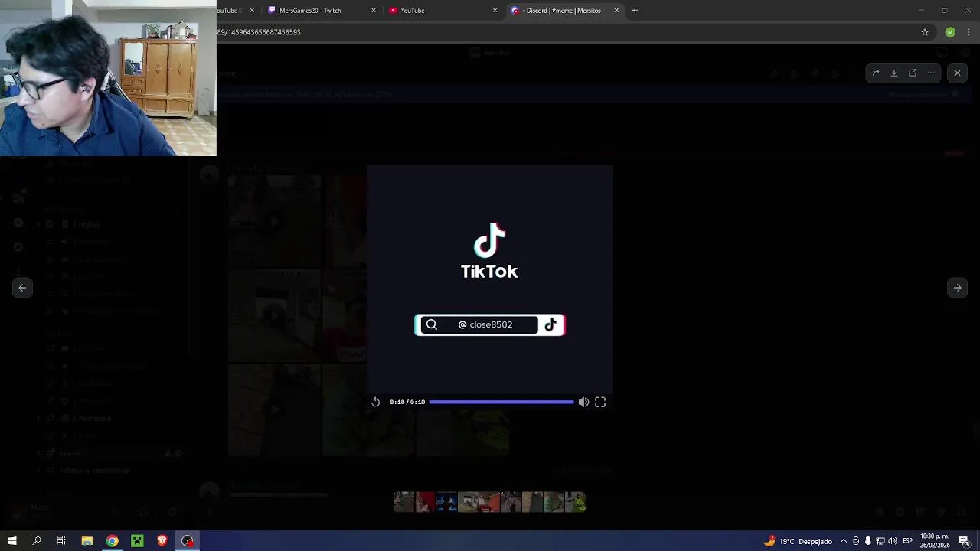This screenshot has width=980, height=551.
Task: Open Windows taskbar search
Action: [37, 541]
